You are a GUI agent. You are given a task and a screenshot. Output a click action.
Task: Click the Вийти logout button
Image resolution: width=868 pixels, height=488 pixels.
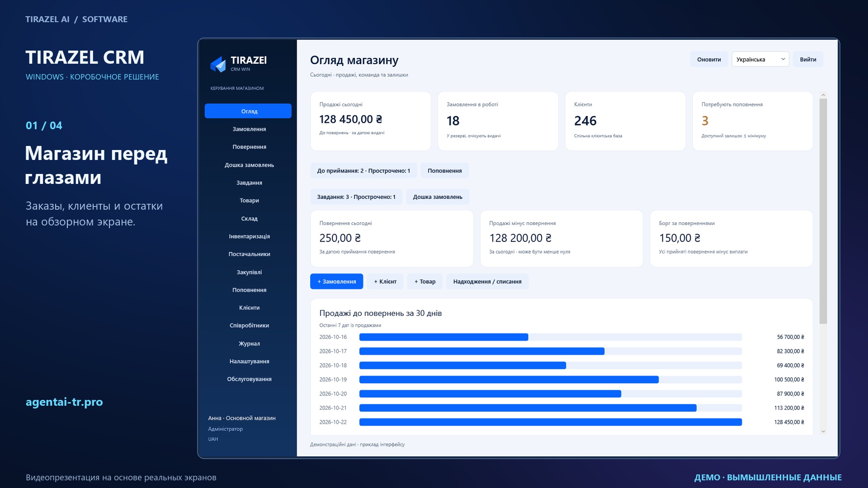click(807, 59)
